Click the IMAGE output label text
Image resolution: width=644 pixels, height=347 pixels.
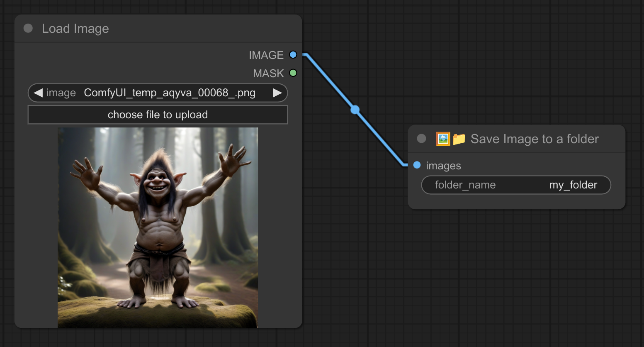pos(266,55)
